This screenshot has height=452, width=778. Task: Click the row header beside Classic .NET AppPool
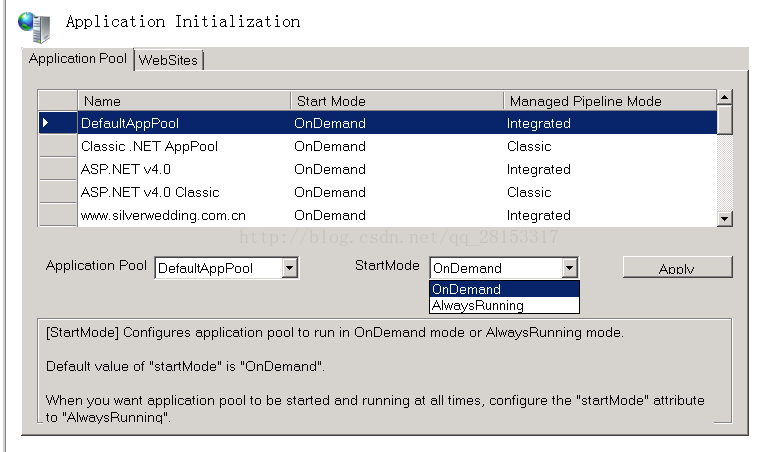(x=57, y=146)
